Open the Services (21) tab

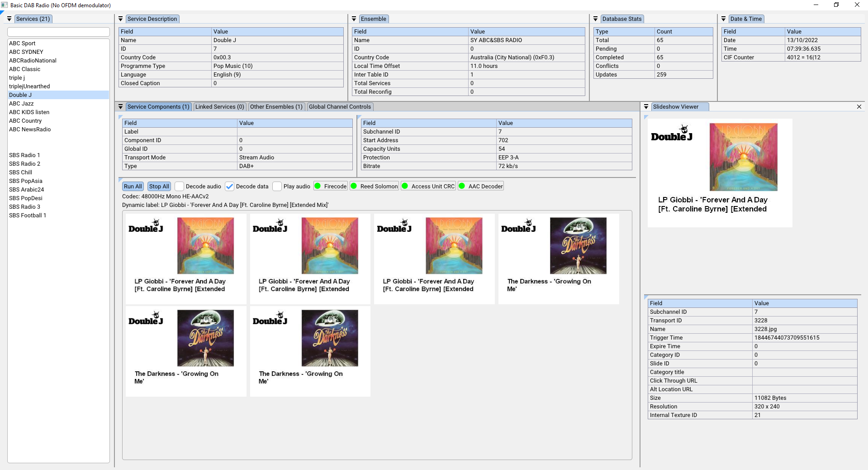click(33, 19)
